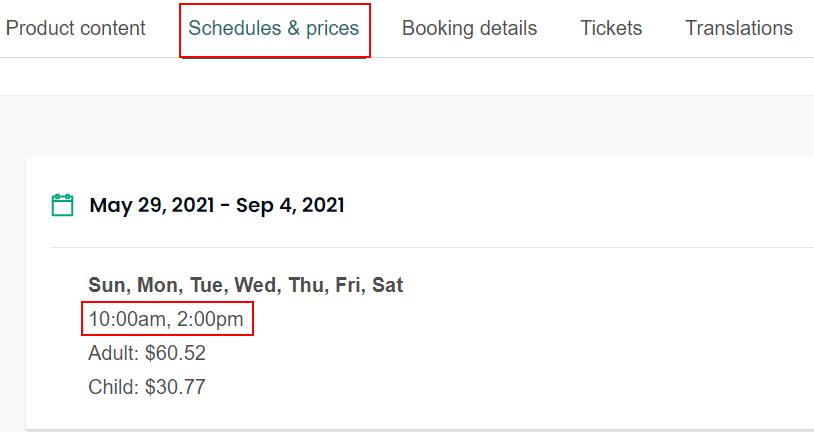Click the Adult: $60.52 price line
This screenshot has height=432, width=814.
(147, 353)
